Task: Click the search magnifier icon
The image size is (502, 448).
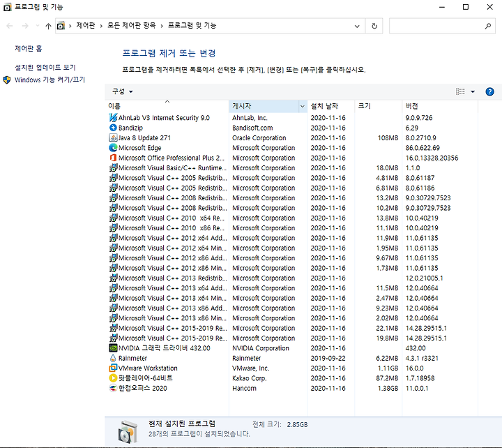Action: click(487, 26)
